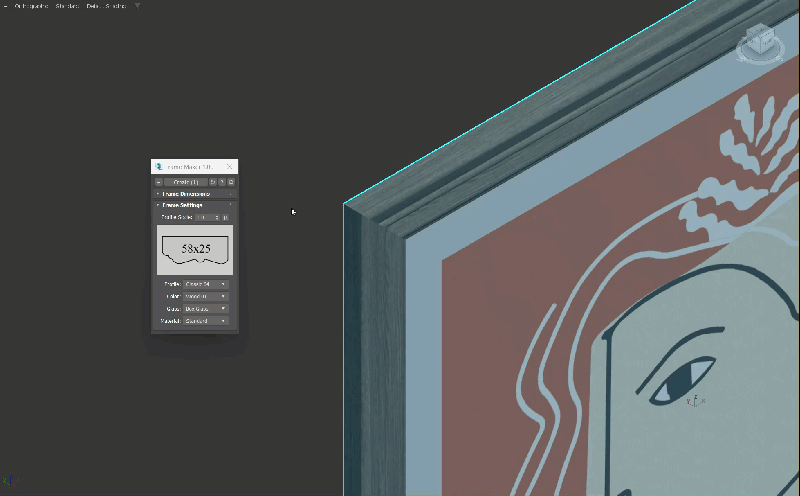Open the Color dropdown

pos(206,296)
